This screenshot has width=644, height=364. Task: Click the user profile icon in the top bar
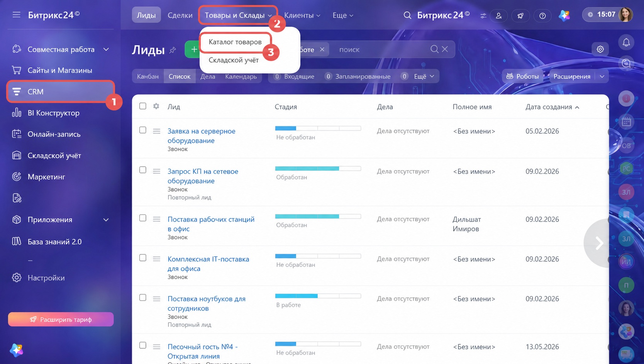[x=499, y=16]
